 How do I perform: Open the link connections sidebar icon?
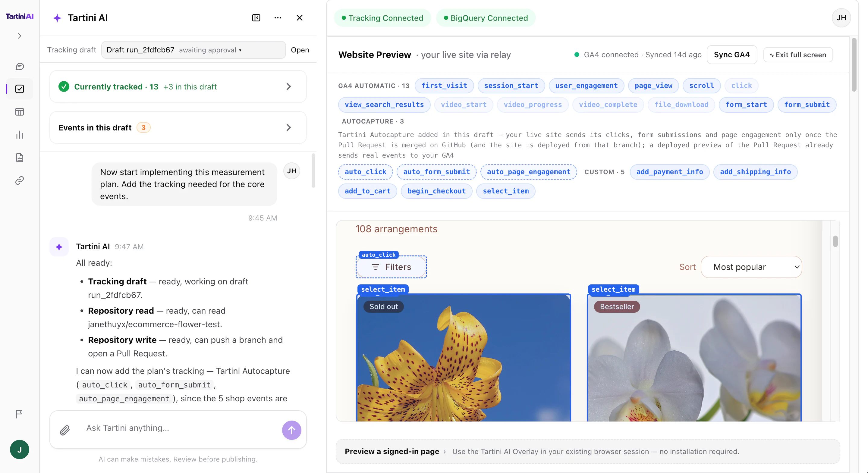coord(20,180)
